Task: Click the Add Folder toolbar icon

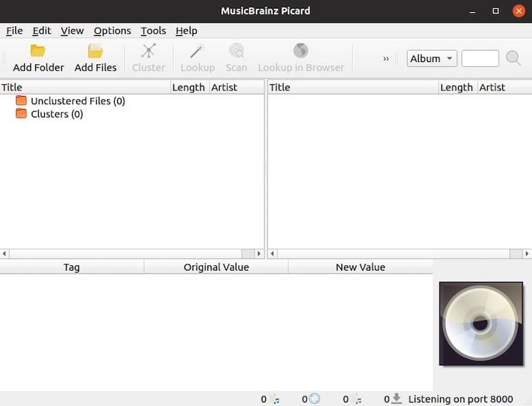Action: (x=38, y=51)
